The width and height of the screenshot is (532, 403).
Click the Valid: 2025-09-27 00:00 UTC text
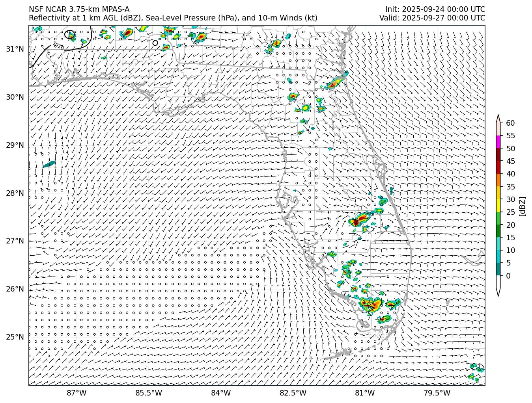coord(432,18)
